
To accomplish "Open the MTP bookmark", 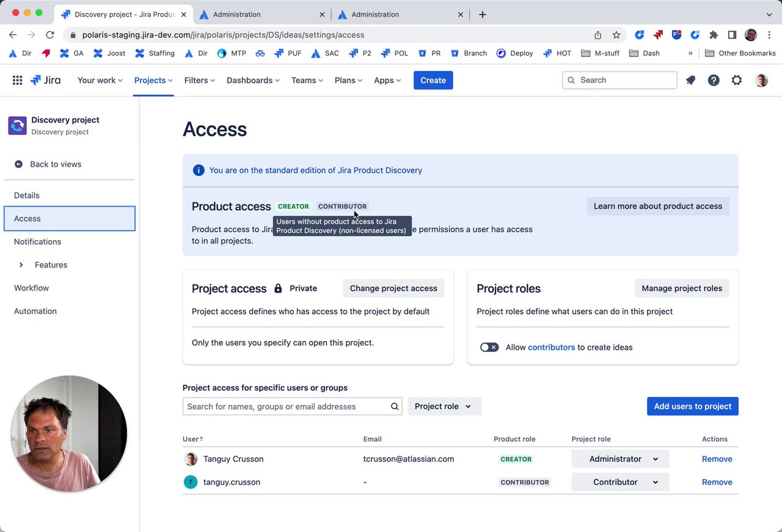I will tap(232, 53).
